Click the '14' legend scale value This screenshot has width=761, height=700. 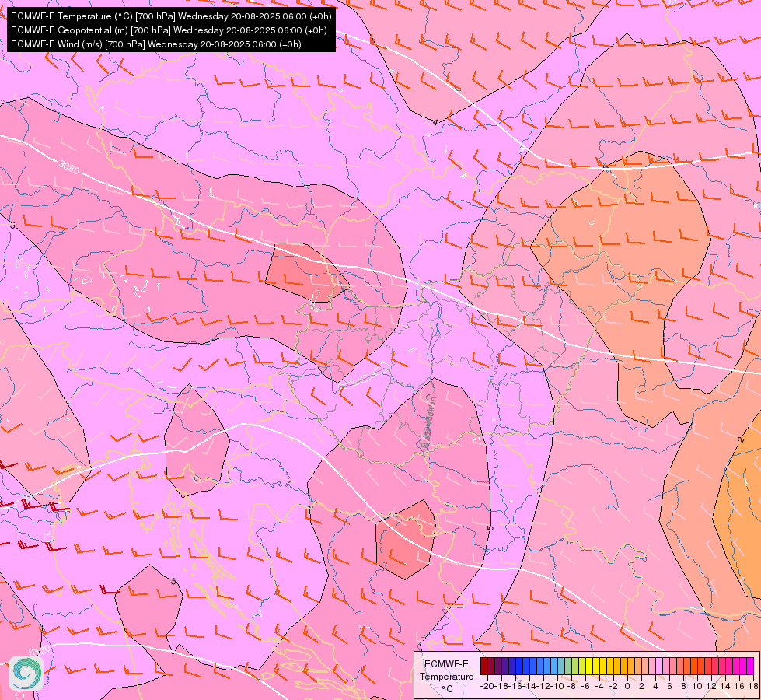click(x=725, y=687)
